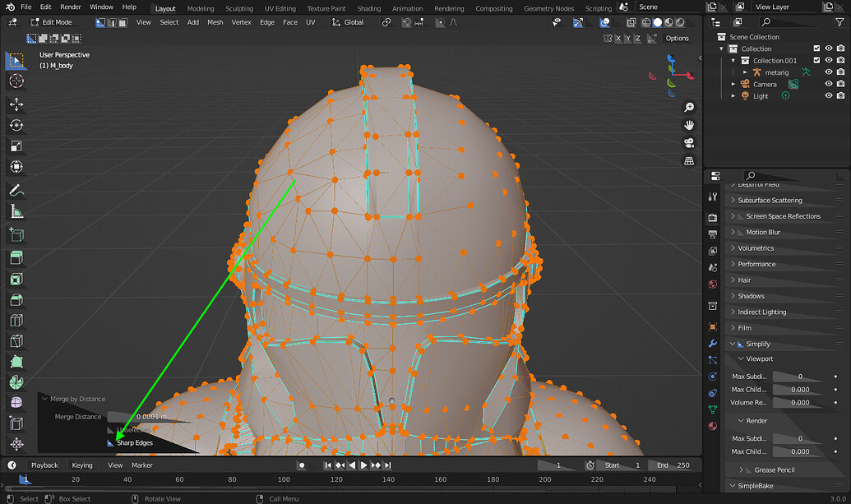The height and width of the screenshot is (504, 851).
Task: Play the animation forward
Action: coord(363,465)
